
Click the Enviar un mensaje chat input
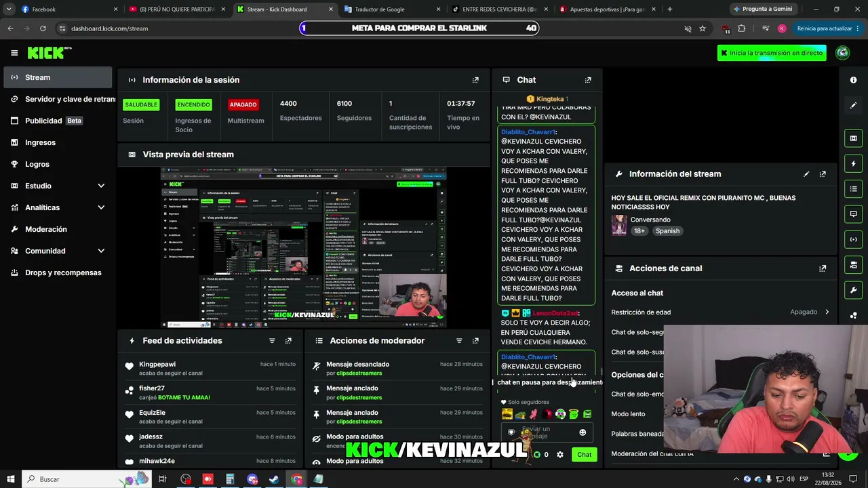tap(548, 432)
